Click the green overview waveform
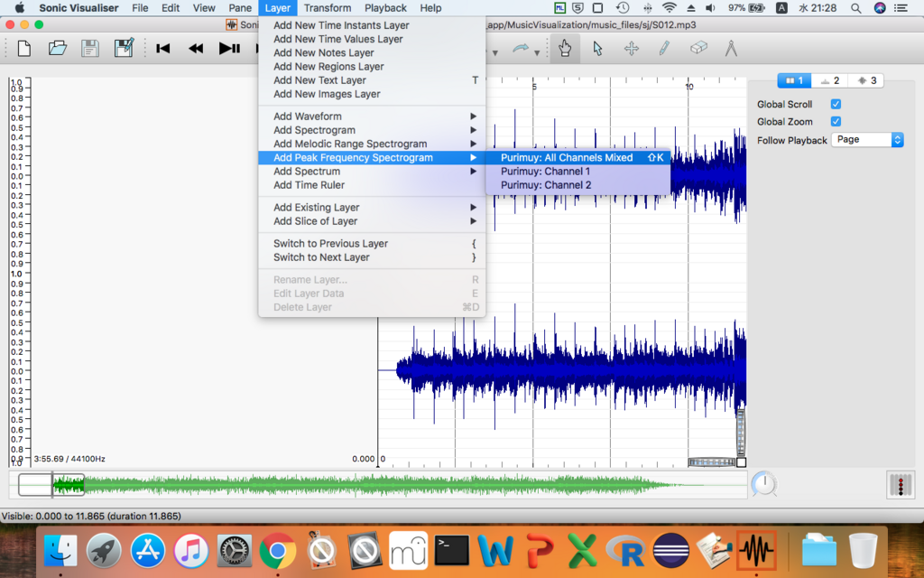Image resolution: width=924 pixels, height=578 pixels. tap(377, 485)
